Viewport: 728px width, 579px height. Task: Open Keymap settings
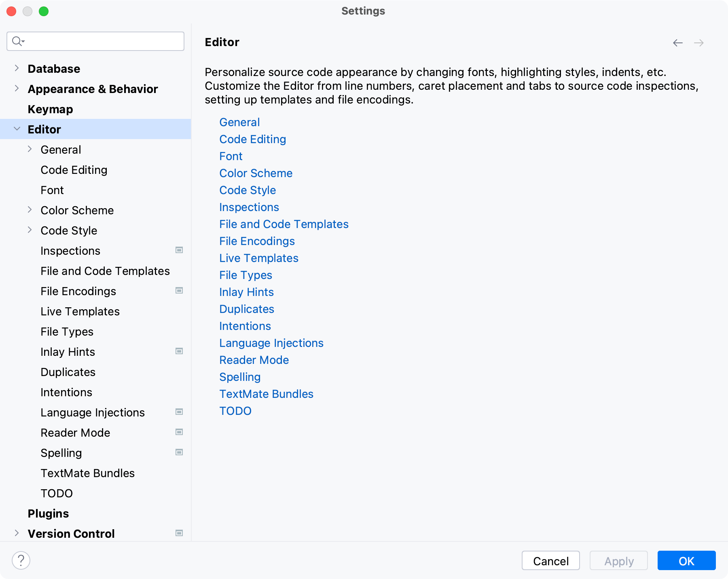[x=50, y=109]
